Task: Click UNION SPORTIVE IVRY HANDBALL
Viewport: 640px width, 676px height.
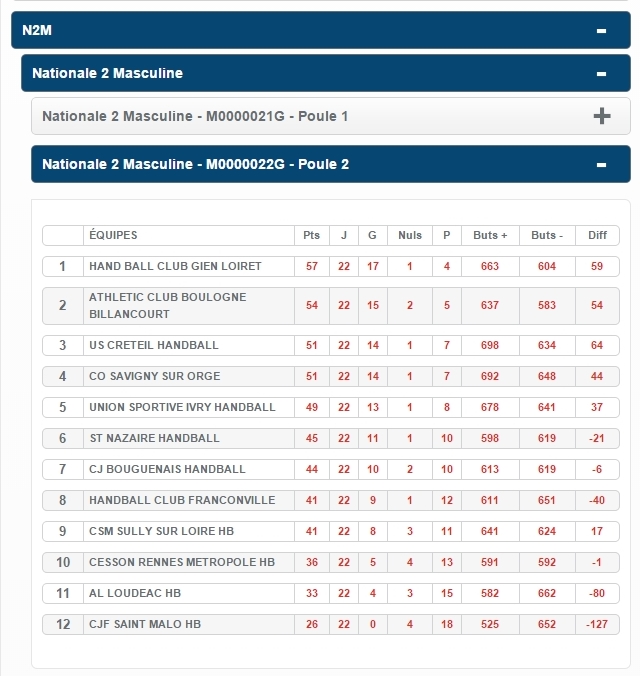Action: point(182,407)
